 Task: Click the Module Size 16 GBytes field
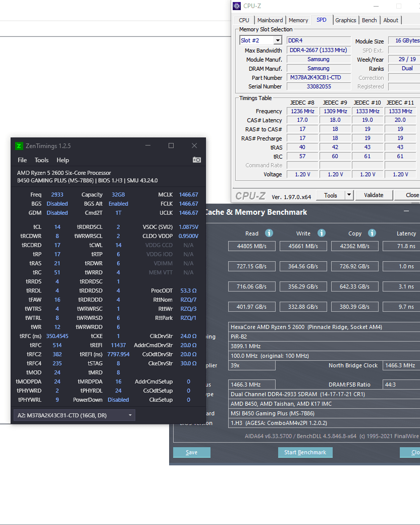tap(405, 40)
